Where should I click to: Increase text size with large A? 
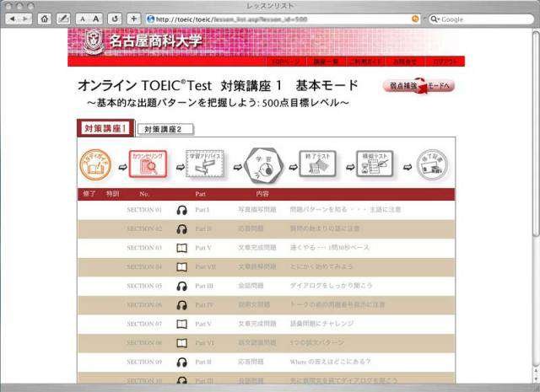point(96,19)
